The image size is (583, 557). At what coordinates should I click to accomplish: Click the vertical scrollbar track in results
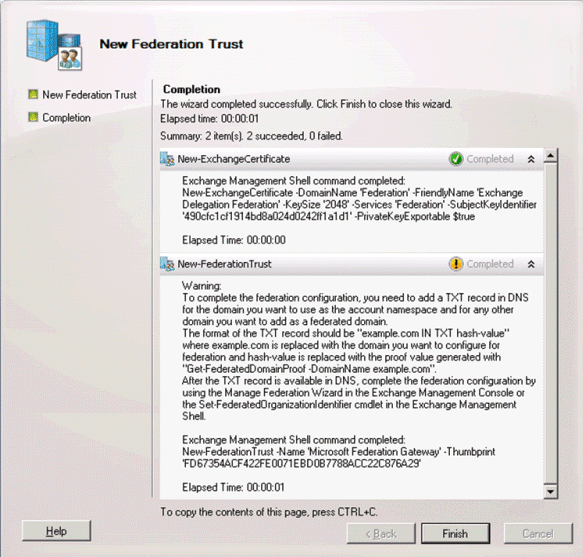click(x=551, y=323)
